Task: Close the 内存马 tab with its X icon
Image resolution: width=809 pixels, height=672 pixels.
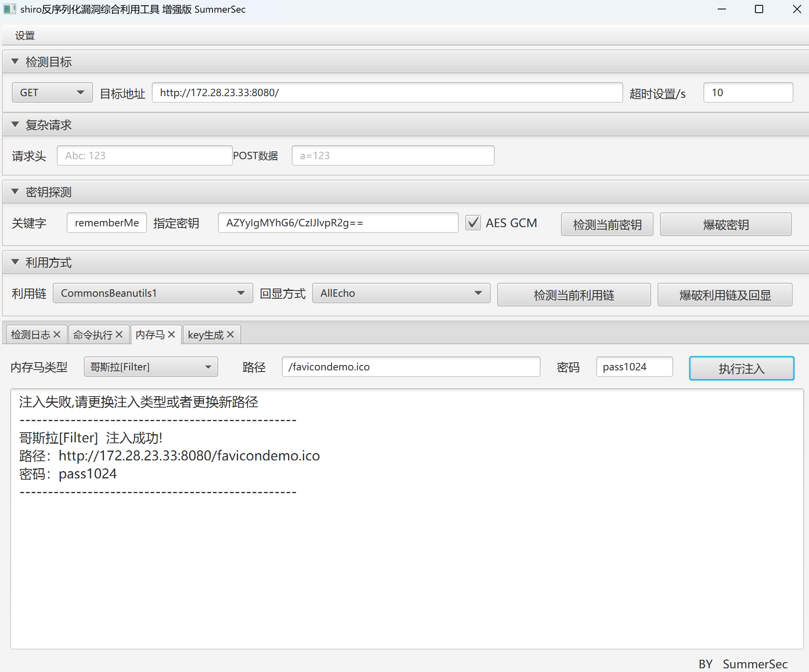Action: (x=171, y=334)
